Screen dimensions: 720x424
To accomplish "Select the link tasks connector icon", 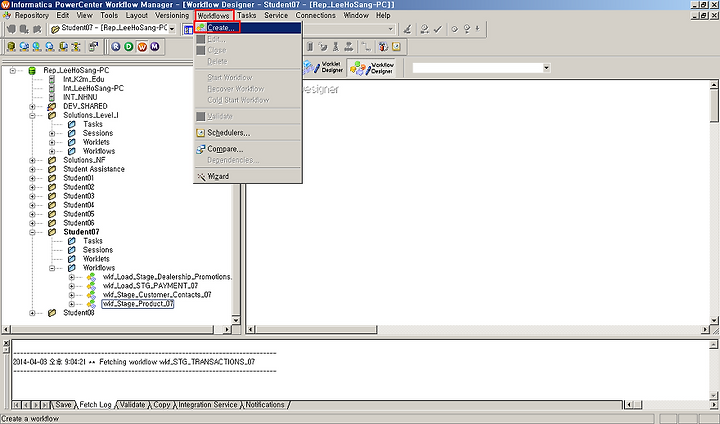I will pyautogui.click(x=366, y=46).
